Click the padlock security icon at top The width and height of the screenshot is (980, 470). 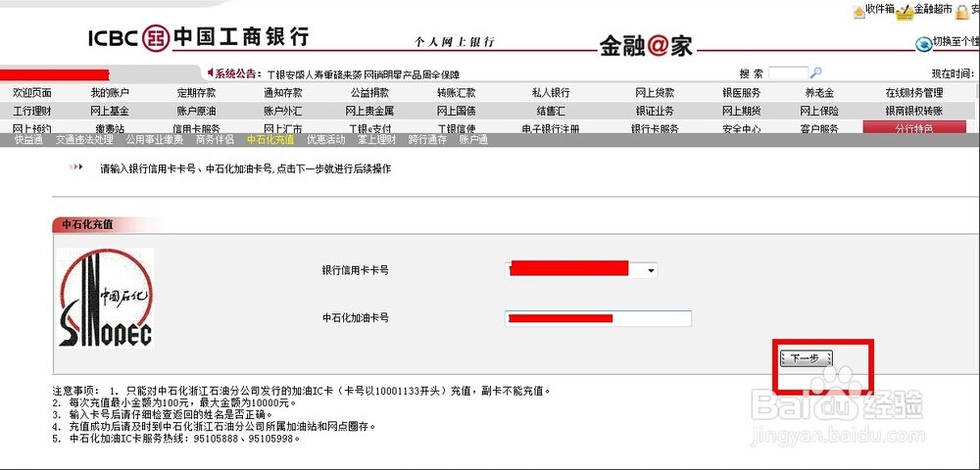pyautogui.click(x=961, y=12)
